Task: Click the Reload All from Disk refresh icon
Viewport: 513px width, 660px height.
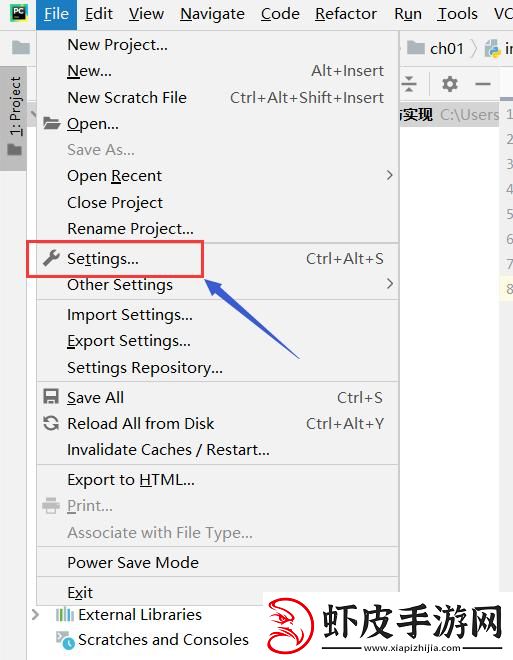Action: [51, 423]
